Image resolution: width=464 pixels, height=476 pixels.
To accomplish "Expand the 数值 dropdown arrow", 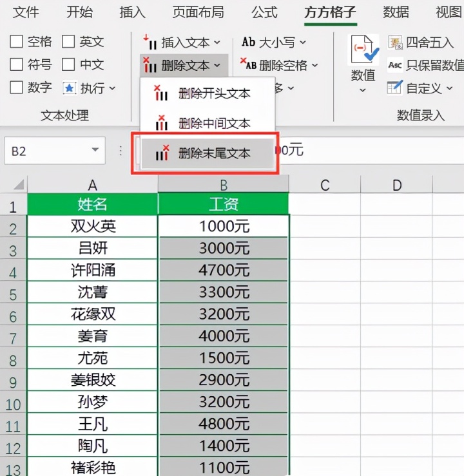I will [363, 90].
